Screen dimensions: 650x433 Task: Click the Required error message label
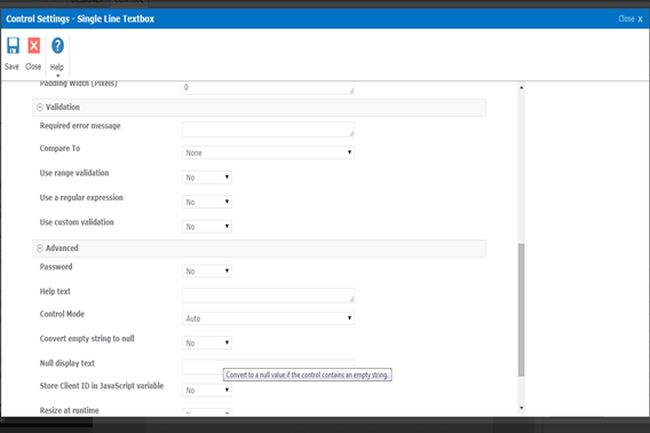(x=80, y=126)
